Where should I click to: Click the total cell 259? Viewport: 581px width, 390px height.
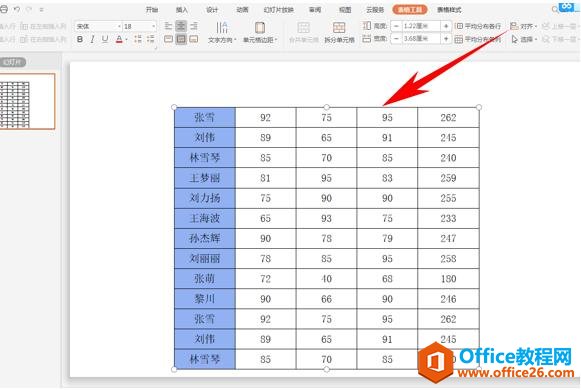pos(448,178)
